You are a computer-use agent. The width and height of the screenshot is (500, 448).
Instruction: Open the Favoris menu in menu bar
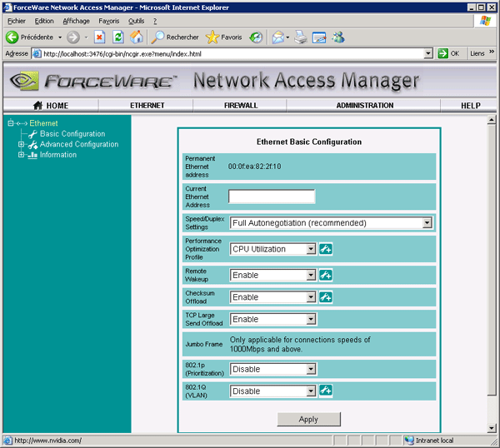click(108, 21)
